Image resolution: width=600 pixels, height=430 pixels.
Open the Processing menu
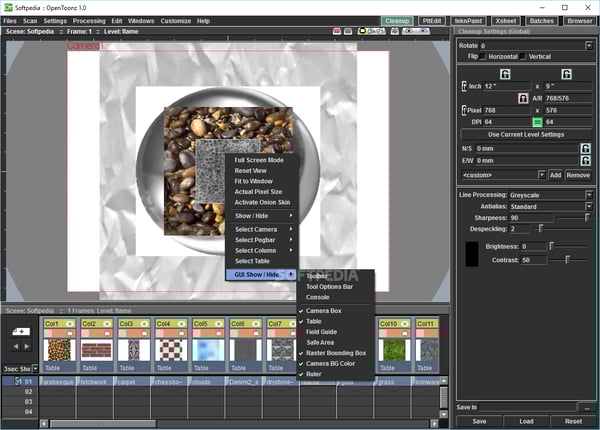[89, 21]
